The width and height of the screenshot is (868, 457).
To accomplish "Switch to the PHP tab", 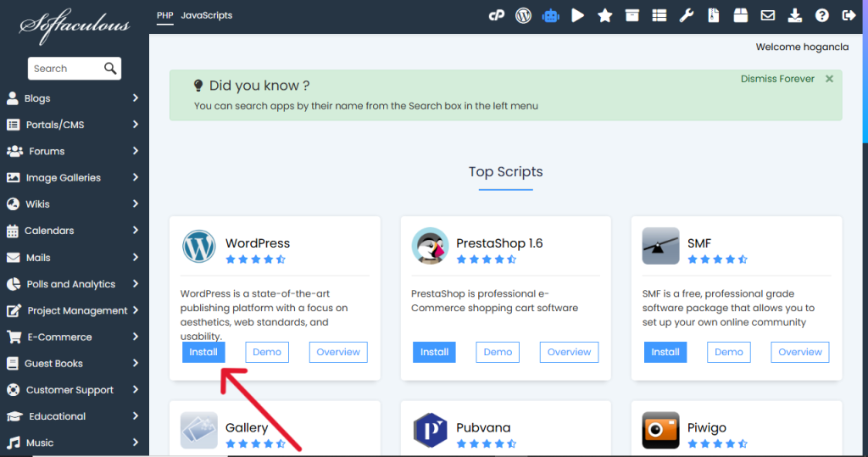I will (x=165, y=15).
